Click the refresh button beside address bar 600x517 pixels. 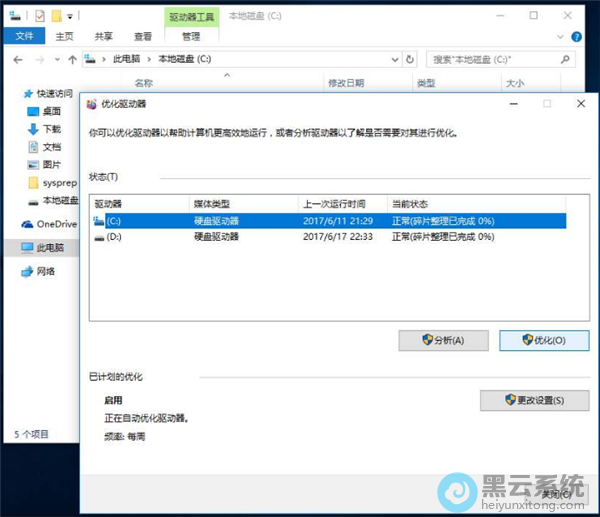click(x=410, y=60)
